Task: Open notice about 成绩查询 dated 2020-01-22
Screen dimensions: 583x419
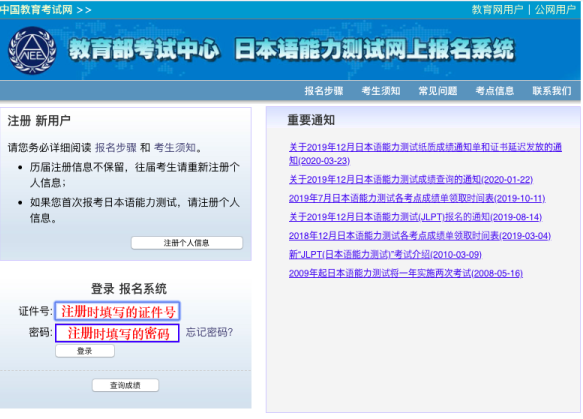Action: coord(411,180)
